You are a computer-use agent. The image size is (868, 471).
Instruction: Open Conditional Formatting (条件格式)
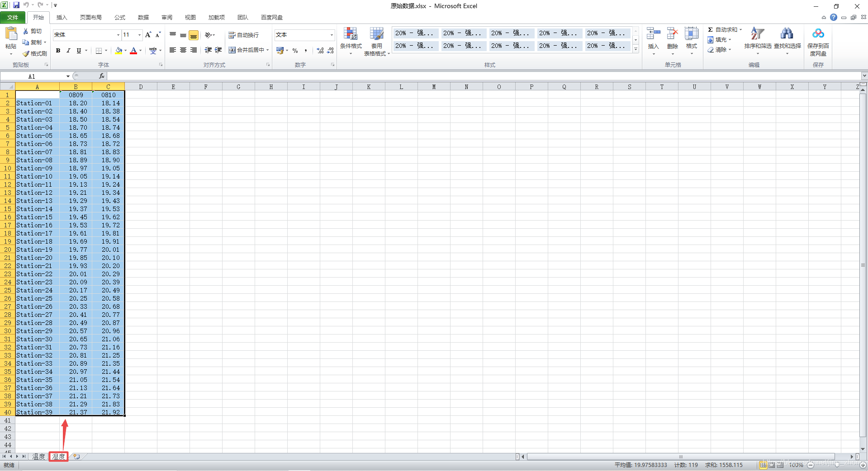tap(351, 41)
